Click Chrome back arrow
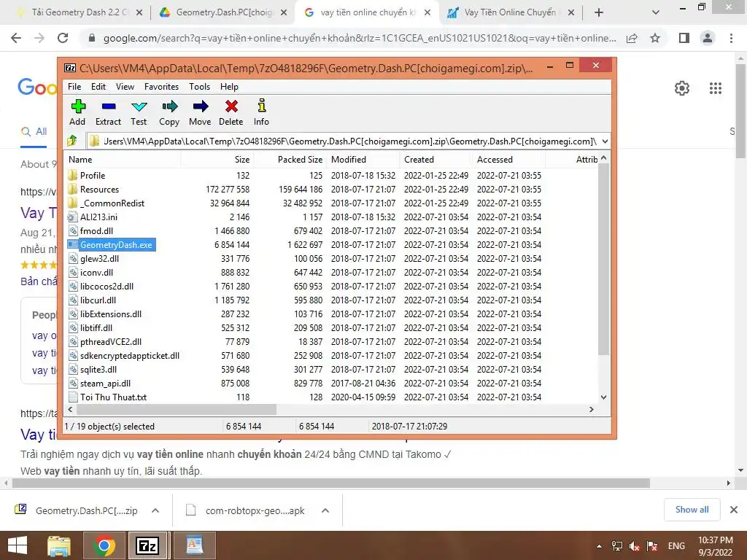The image size is (747, 560). coord(16,38)
